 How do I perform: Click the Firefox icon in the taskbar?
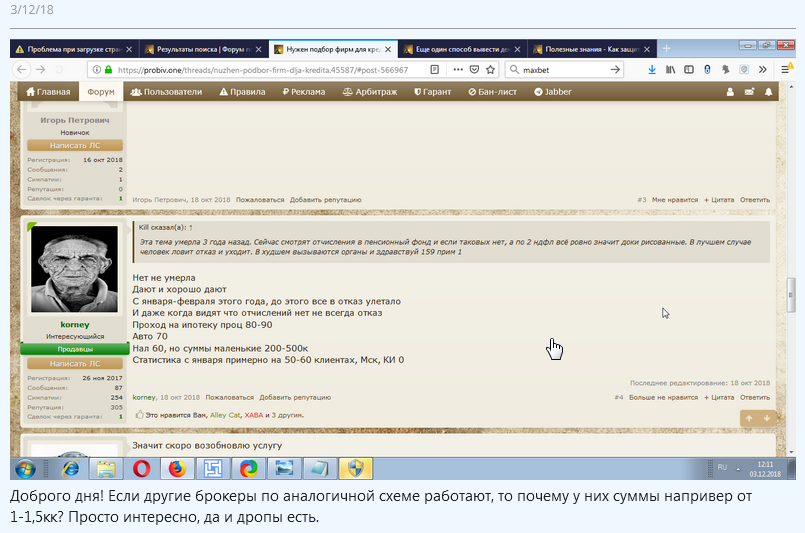coord(177,468)
